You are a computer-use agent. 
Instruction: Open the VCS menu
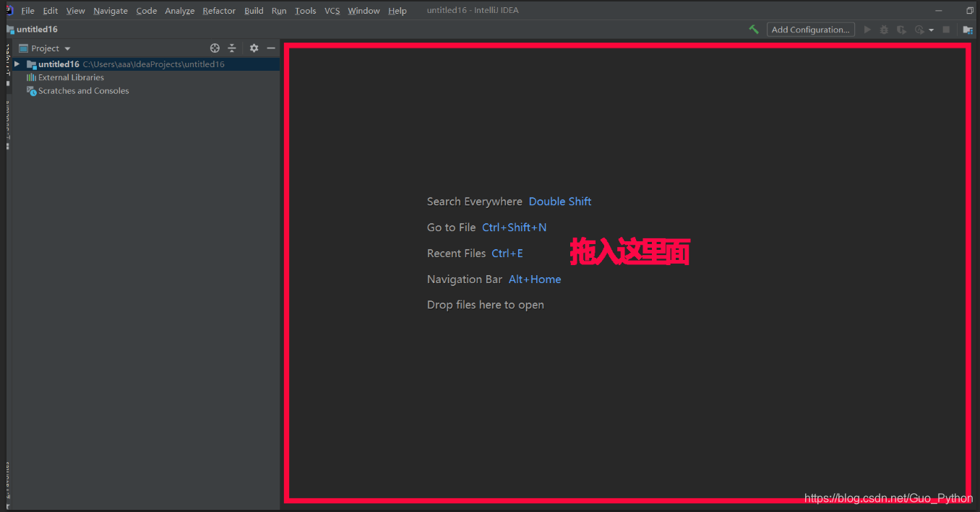pyautogui.click(x=332, y=11)
